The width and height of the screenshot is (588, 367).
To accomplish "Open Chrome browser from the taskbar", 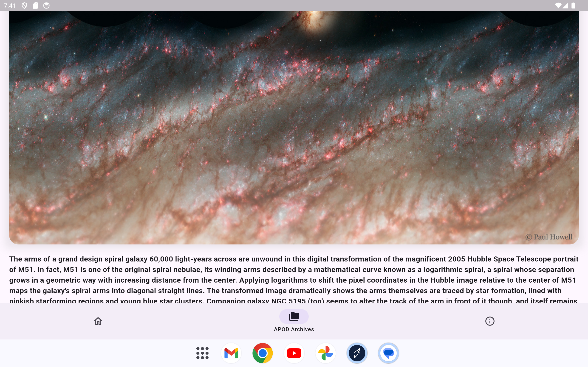I will (262, 353).
